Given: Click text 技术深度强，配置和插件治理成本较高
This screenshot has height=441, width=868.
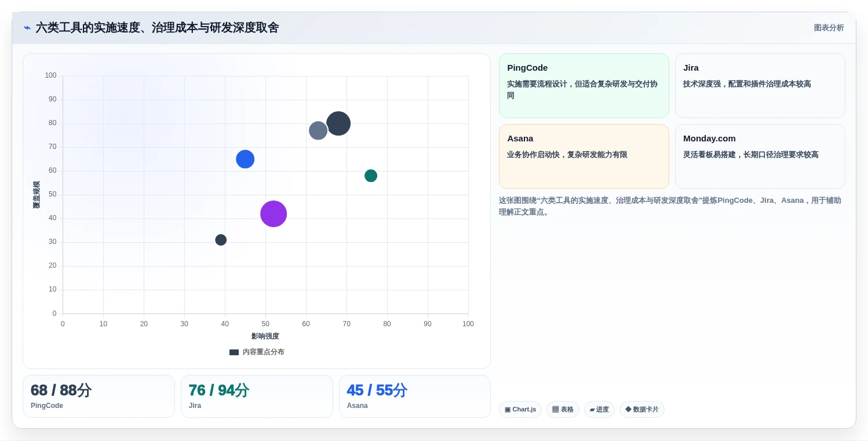Looking at the screenshot, I should click(x=747, y=84).
